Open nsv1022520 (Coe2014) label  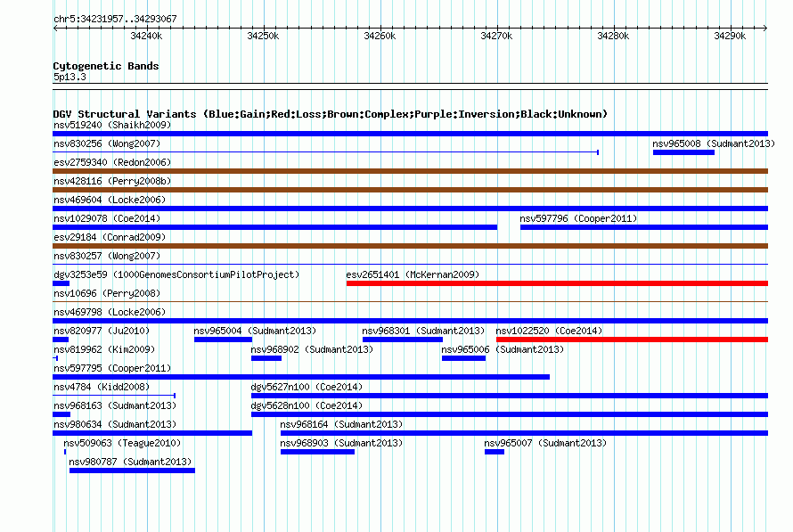click(549, 331)
